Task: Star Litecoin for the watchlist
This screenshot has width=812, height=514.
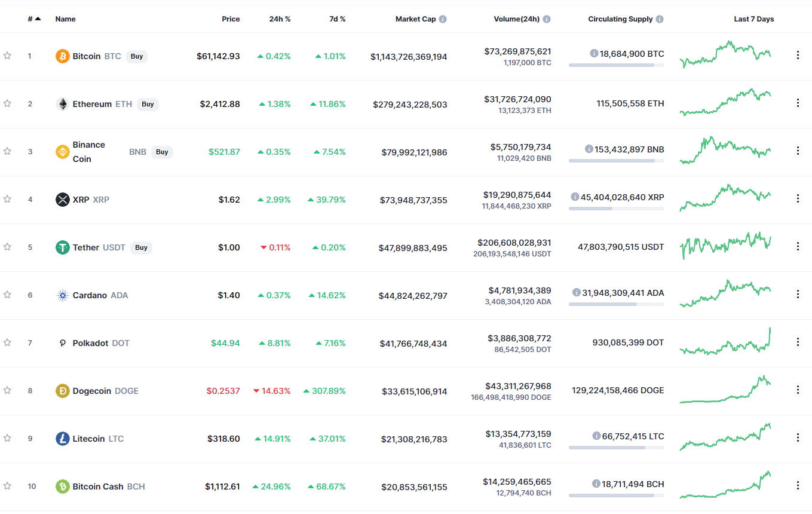Action: point(7,438)
